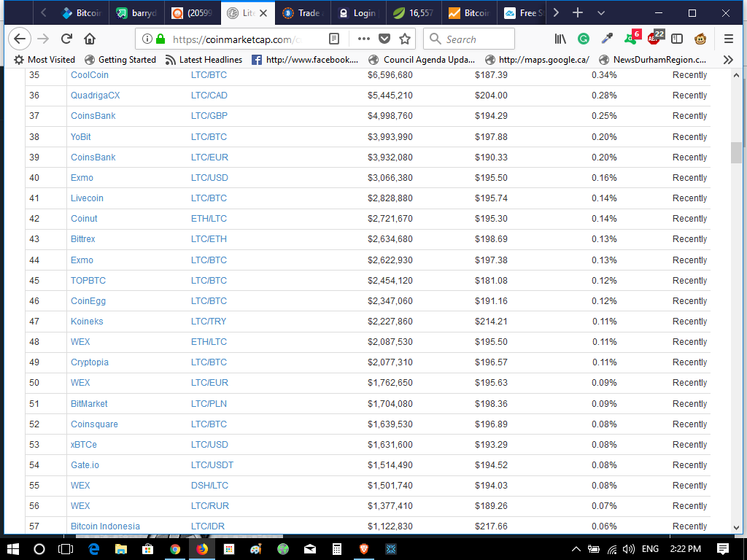The width and height of the screenshot is (747, 560).
Task: Open DSH/LTC pair link
Action: pyautogui.click(x=209, y=485)
